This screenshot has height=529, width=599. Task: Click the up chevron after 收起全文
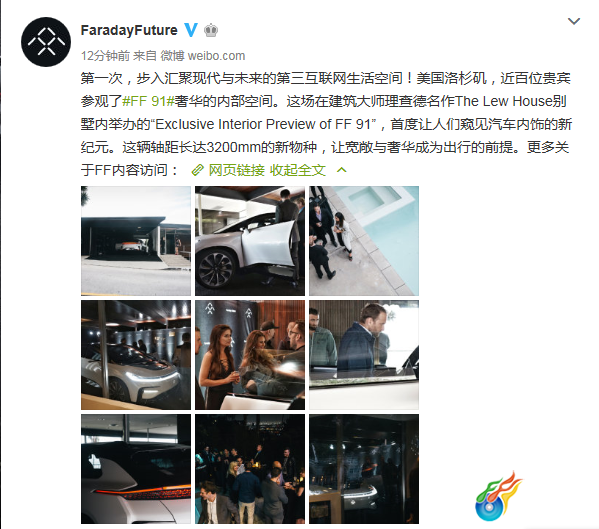(x=342, y=170)
